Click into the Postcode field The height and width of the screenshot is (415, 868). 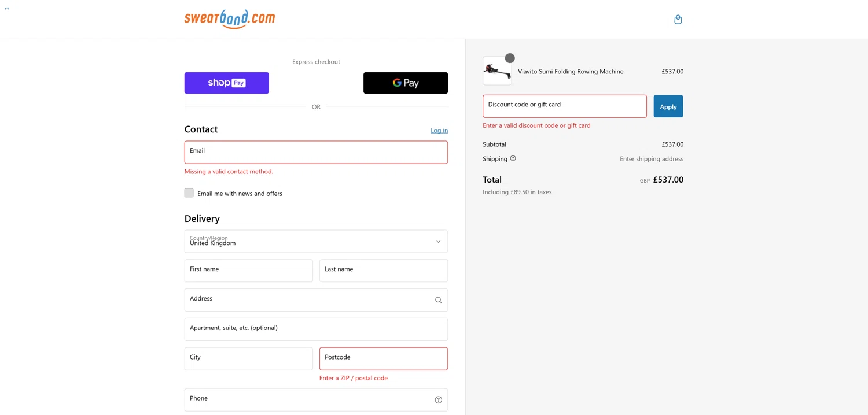point(383,359)
